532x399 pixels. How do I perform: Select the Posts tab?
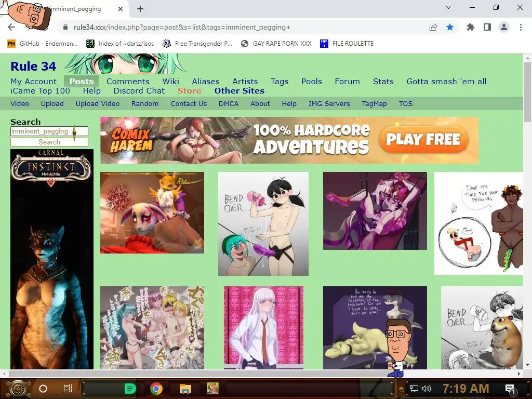coord(82,82)
